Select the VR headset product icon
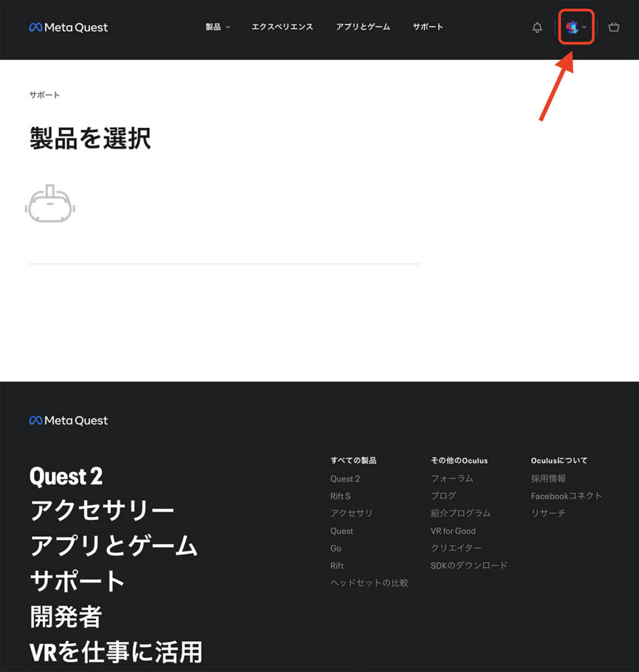The image size is (639, 672). [x=50, y=203]
